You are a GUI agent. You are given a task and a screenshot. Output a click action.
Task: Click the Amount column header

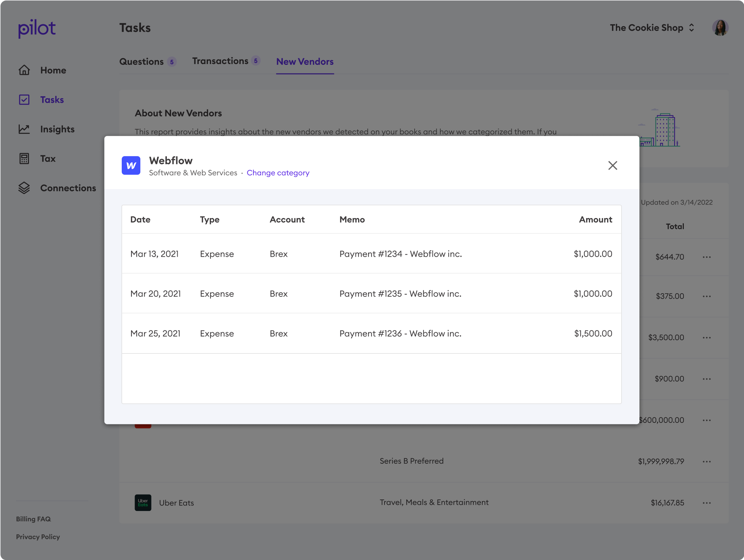click(596, 219)
